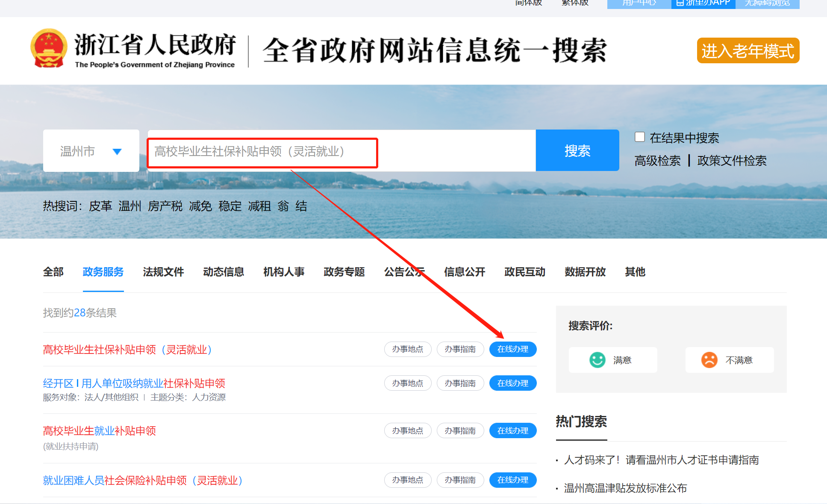Open 政策文件检索 link
This screenshot has height=504, width=827.
[731, 161]
